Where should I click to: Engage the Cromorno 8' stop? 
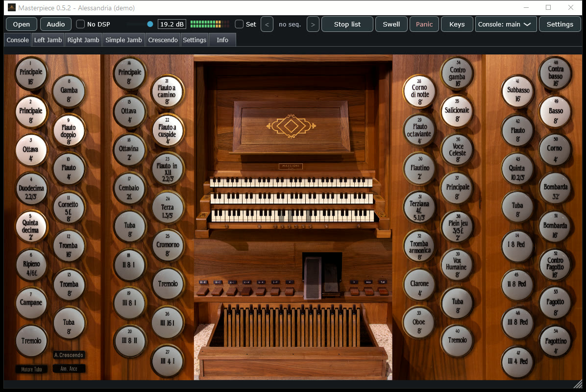168,246
